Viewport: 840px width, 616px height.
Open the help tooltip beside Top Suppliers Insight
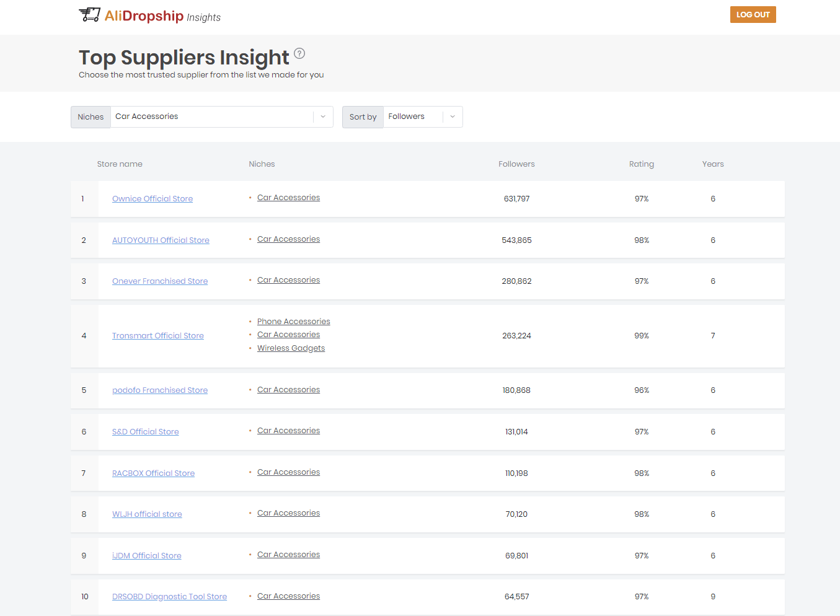coord(299,54)
